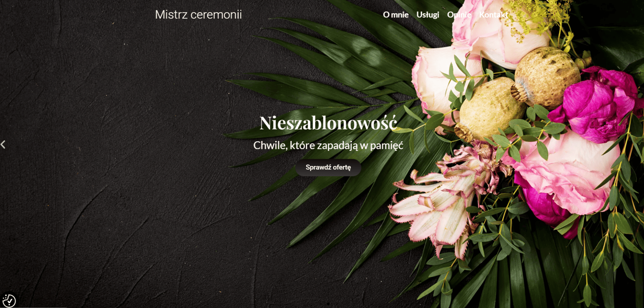The width and height of the screenshot is (644, 308).
Task: Navigate to Opinie section
Action: [459, 15]
